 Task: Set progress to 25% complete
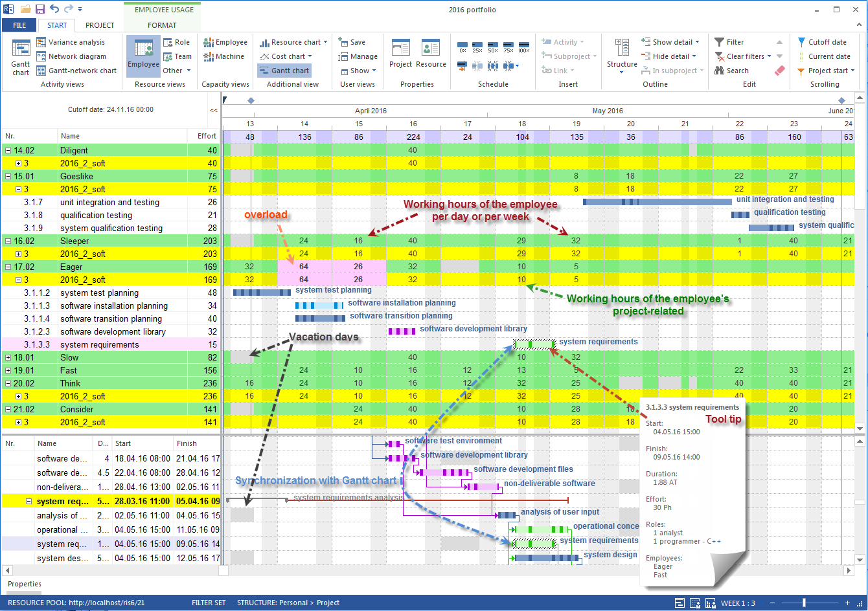pyautogui.click(x=477, y=47)
